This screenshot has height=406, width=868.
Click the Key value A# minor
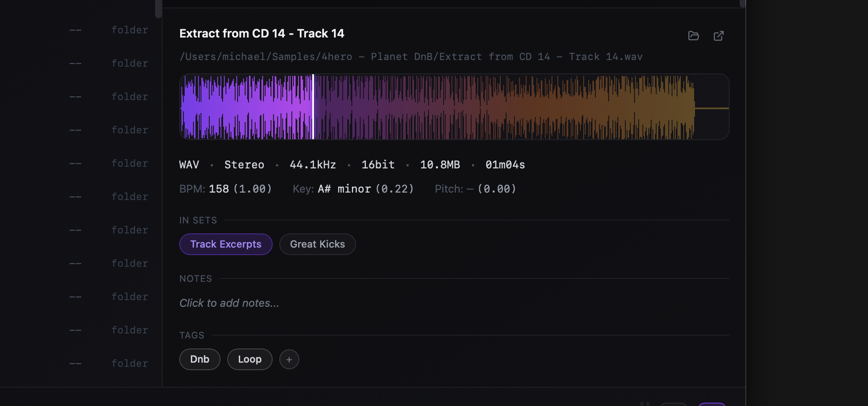click(344, 189)
